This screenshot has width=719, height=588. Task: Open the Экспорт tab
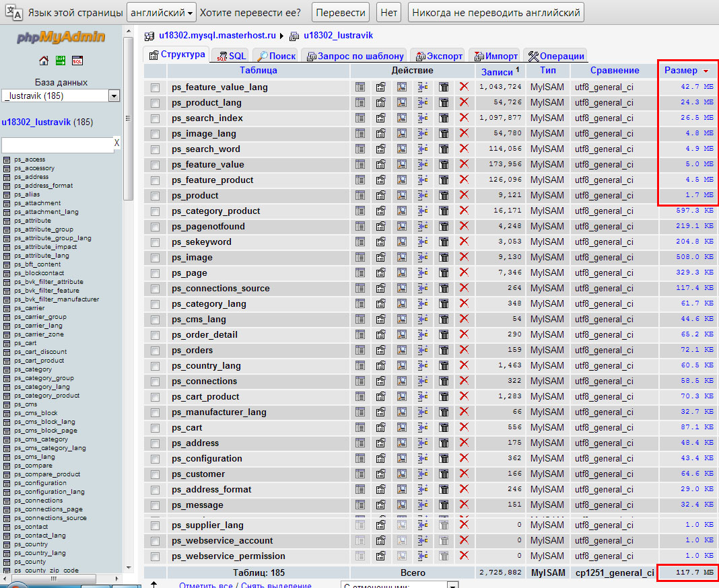pos(439,56)
